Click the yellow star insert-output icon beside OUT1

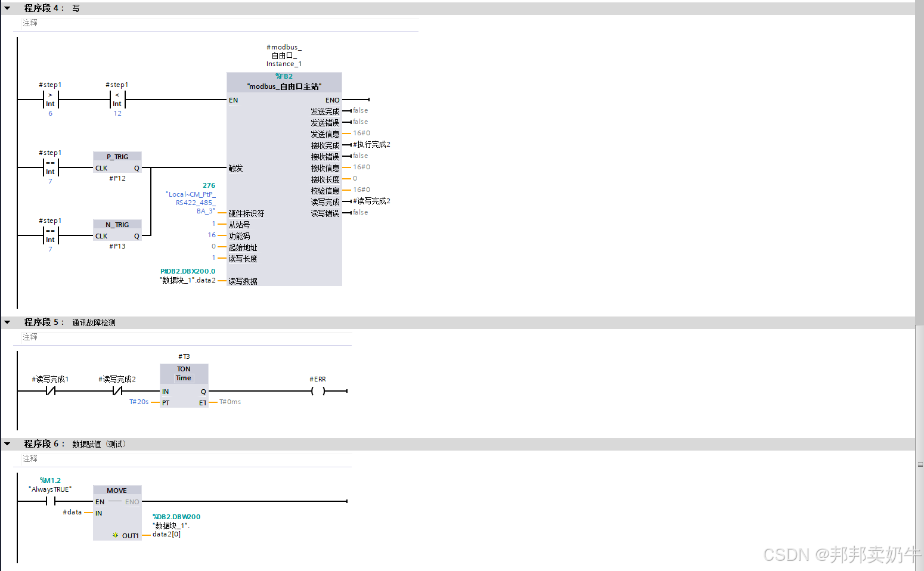pos(115,535)
